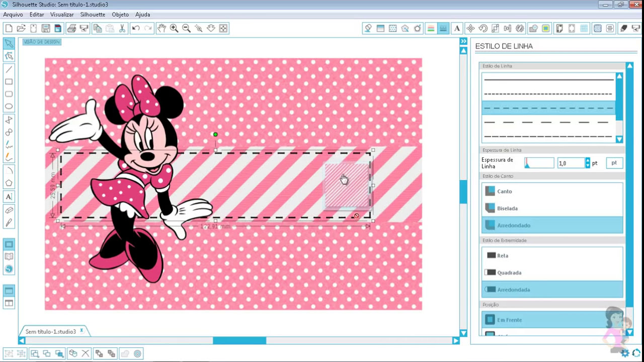
Task: Click the green rotation handle on selection
Action: [x=215, y=134]
